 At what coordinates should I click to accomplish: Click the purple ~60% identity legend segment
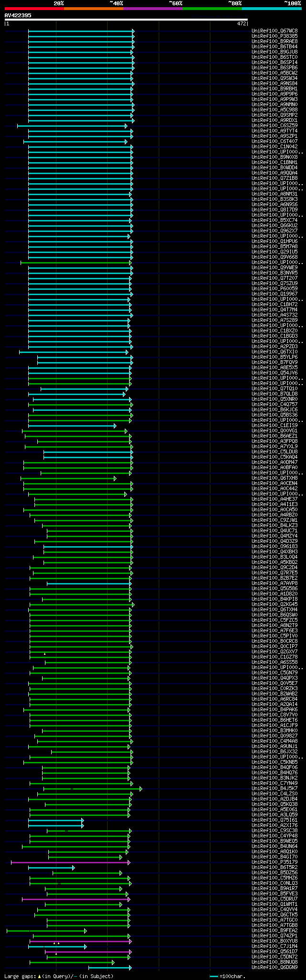pos(153,9)
